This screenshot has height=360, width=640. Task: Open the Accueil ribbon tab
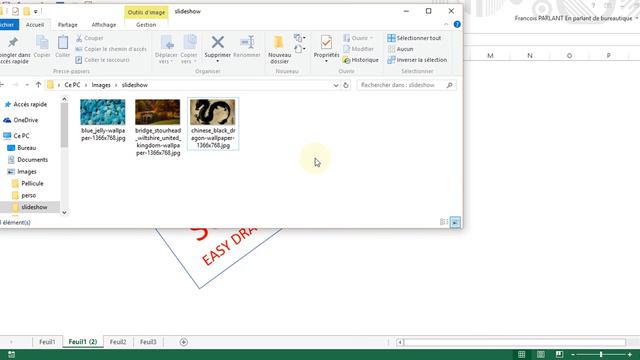click(35, 25)
